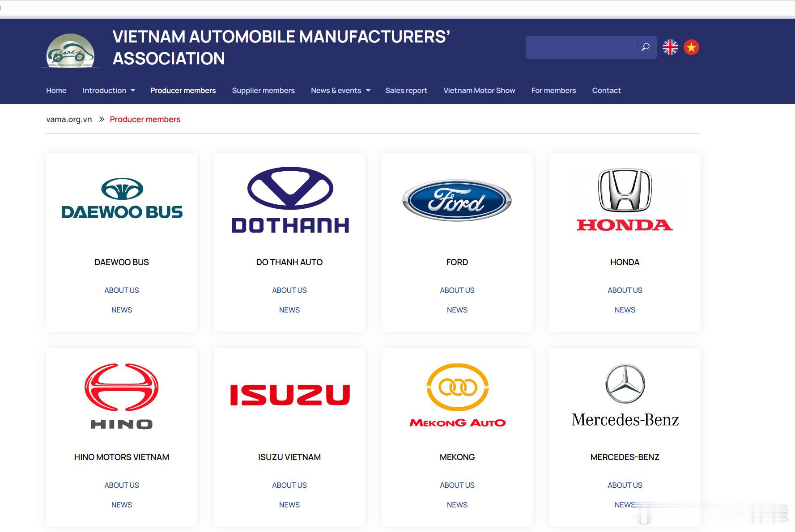This screenshot has width=795, height=532.
Task: Click the MEKONG member name
Action: (457, 457)
